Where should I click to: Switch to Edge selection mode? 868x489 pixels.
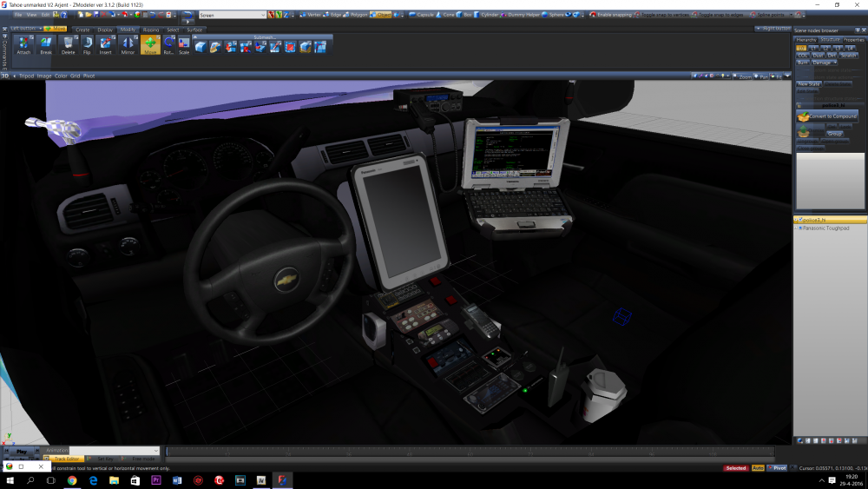pos(332,15)
